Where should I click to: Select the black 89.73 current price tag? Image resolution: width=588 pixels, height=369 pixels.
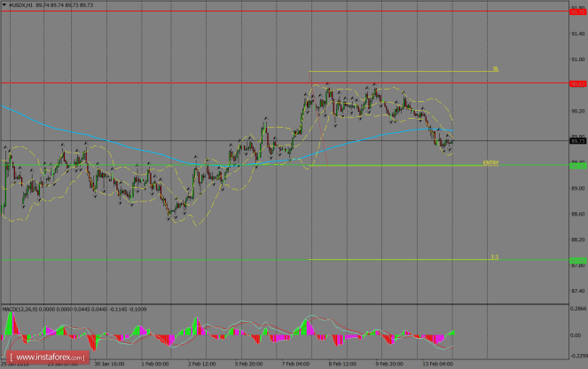point(578,141)
